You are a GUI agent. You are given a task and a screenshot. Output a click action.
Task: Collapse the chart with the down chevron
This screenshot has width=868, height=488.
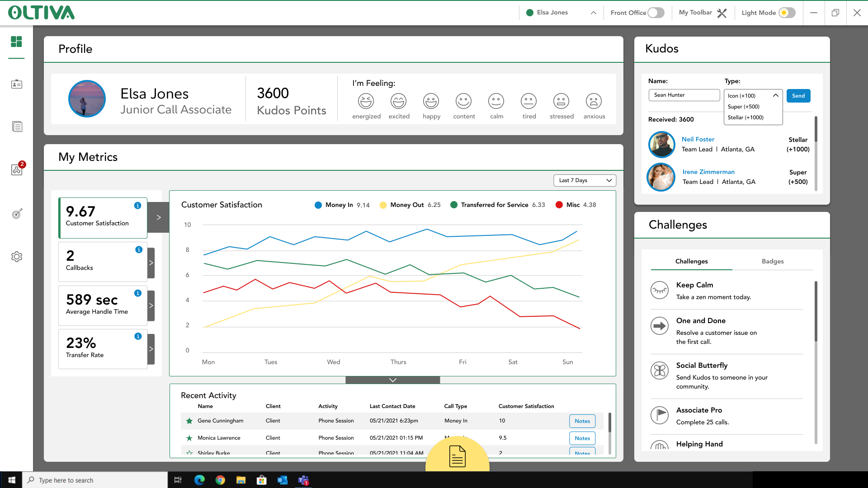392,380
